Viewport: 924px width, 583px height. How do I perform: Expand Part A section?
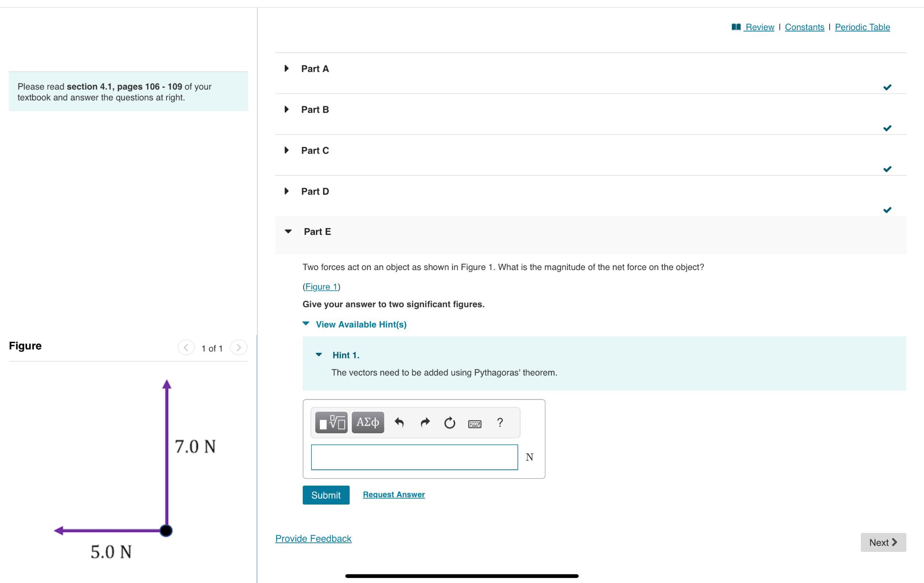tap(287, 69)
